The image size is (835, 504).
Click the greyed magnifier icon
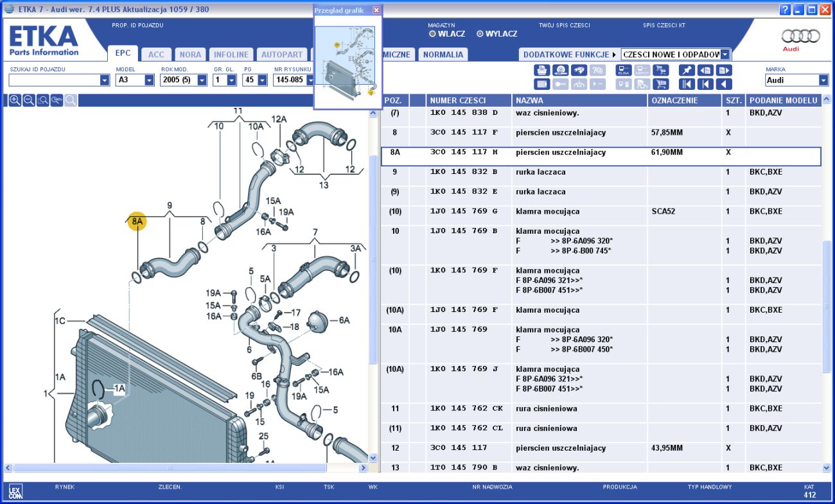(x=71, y=100)
